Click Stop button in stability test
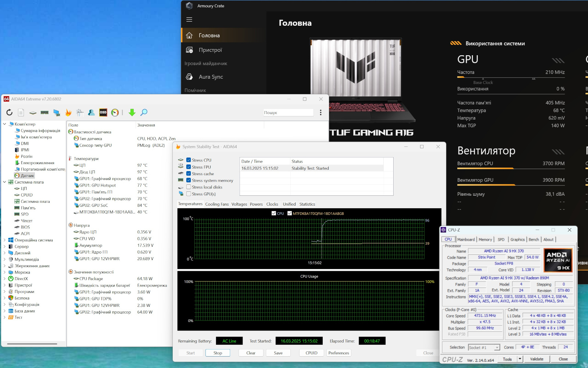The image size is (588, 368). point(218,353)
